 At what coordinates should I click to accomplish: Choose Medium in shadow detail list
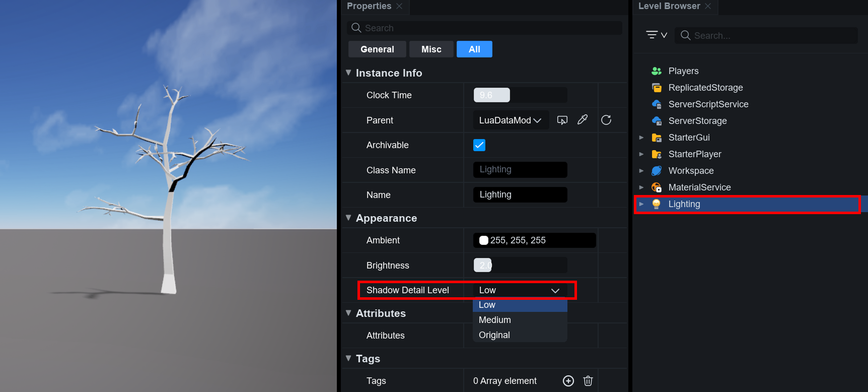495,320
